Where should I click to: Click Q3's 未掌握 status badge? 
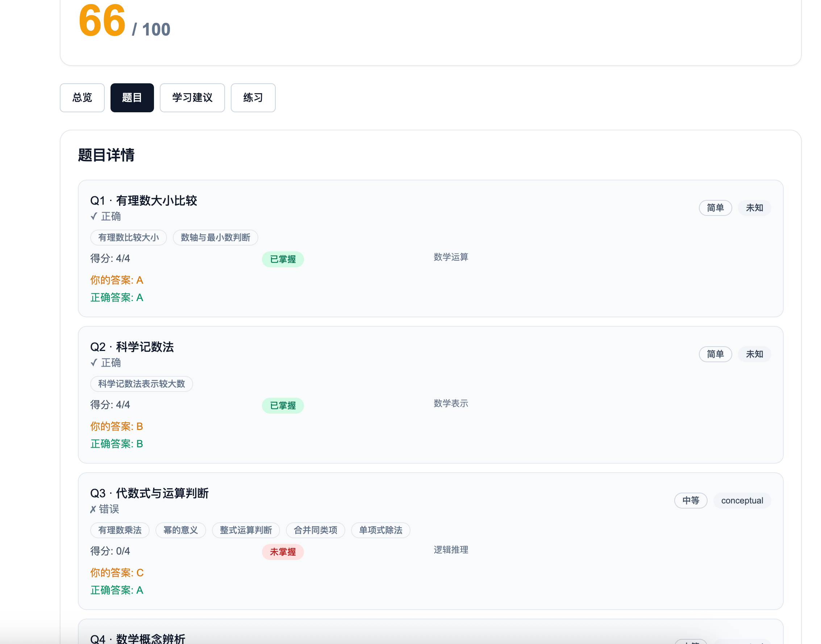283,552
